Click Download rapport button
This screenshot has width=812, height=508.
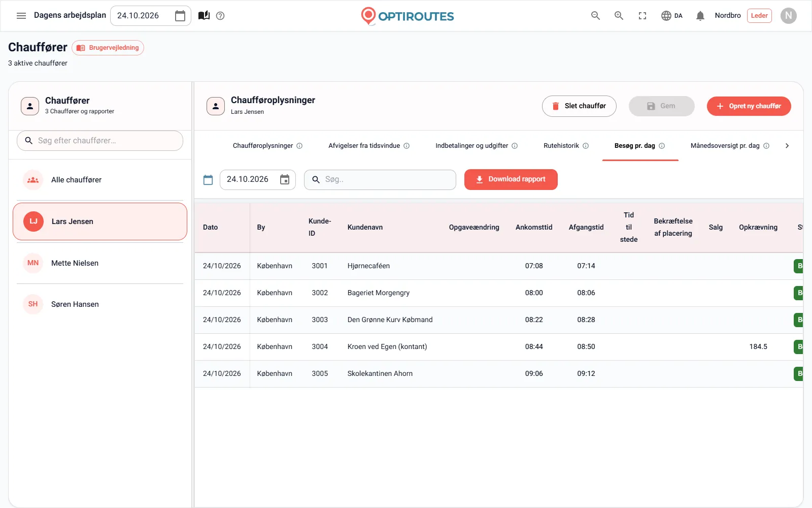[511, 179]
